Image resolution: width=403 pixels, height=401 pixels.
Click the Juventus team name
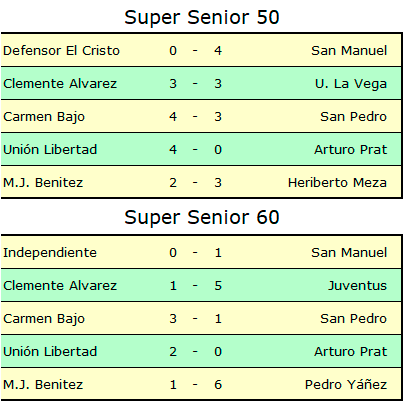(x=357, y=286)
